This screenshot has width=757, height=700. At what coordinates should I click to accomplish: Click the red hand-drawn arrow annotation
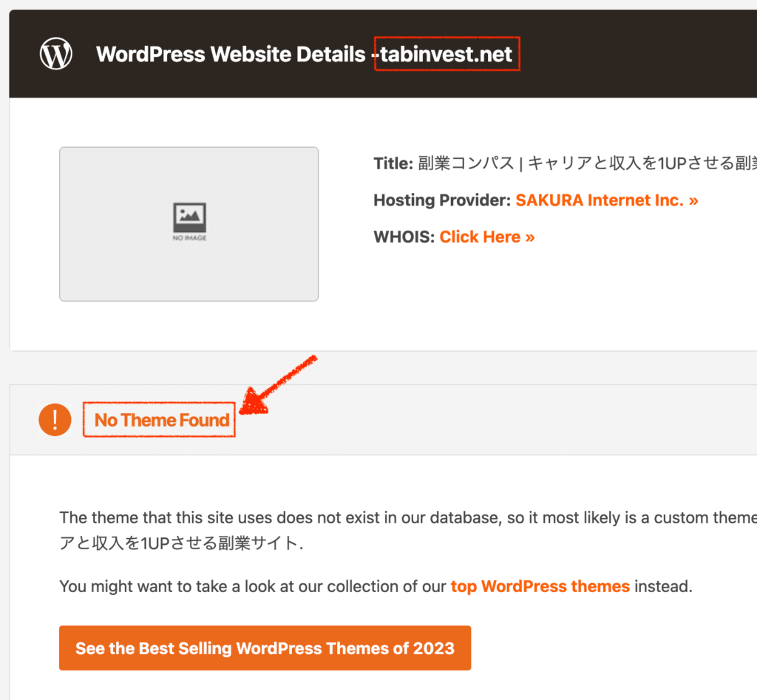278,385
